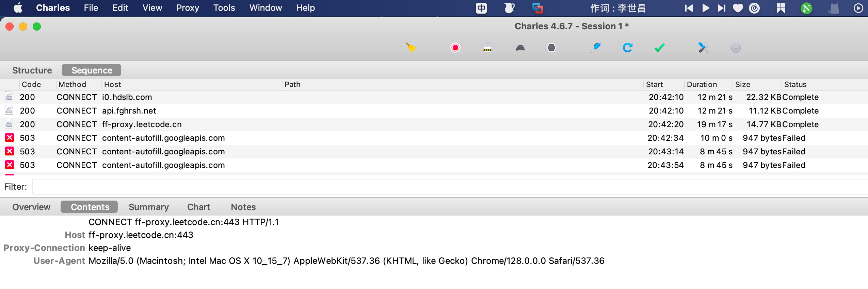
Task: Switch to the Overview tab
Action: point(31,207)
